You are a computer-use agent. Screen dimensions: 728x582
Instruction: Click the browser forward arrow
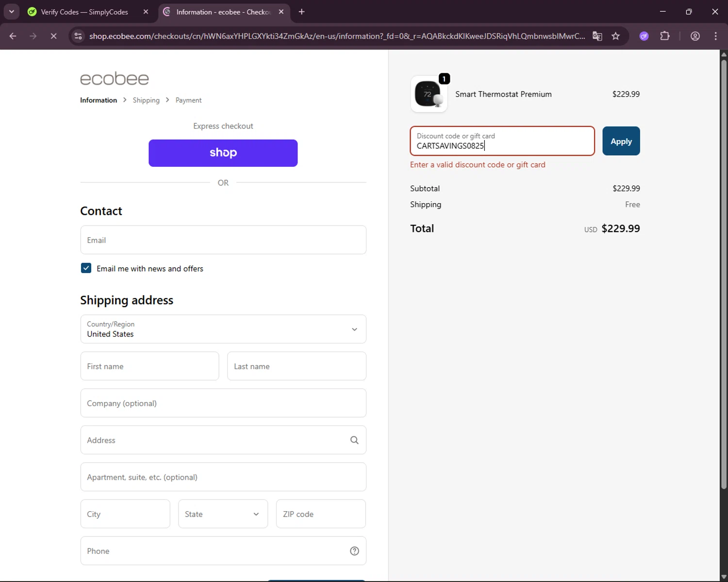(33, 36)
